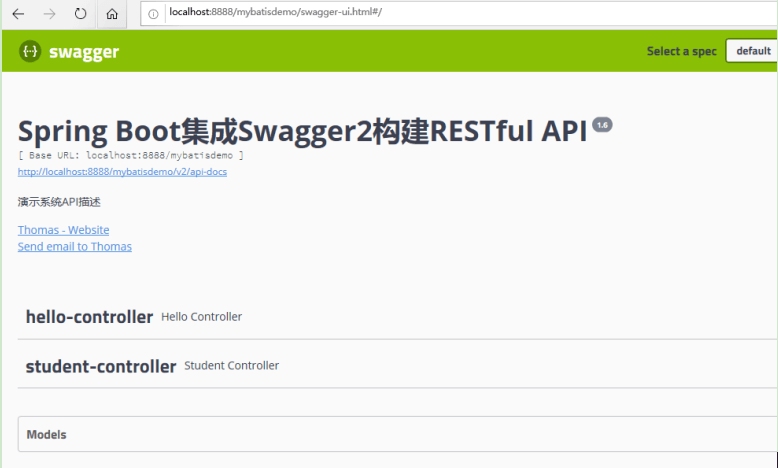Expand the student-controller section
Screen dimensions: 778x468
(x=397, y=366)
